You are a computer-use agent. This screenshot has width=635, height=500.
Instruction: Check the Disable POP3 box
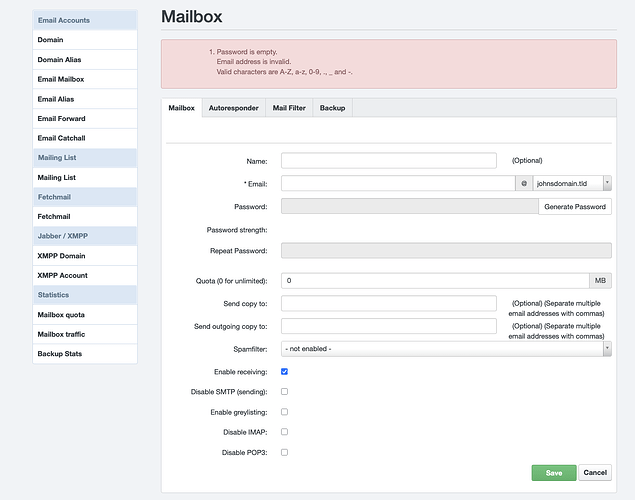pos(284,452)
